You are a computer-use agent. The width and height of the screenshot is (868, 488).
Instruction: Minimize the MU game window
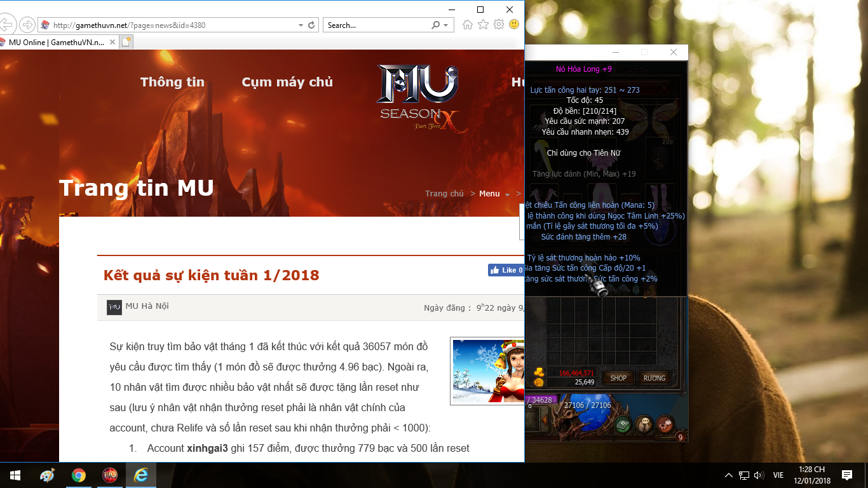615,52
